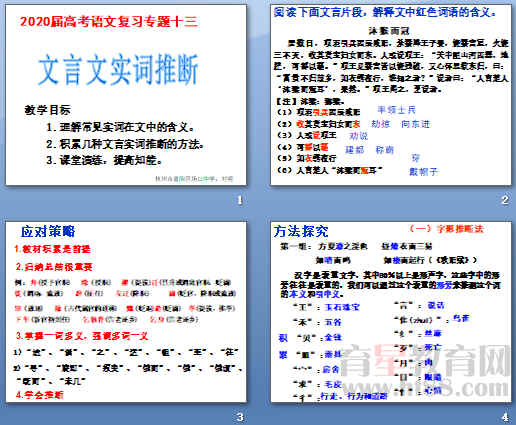
Task: Click the 率领士兵 answer text on slide 2
Action: 397,110
